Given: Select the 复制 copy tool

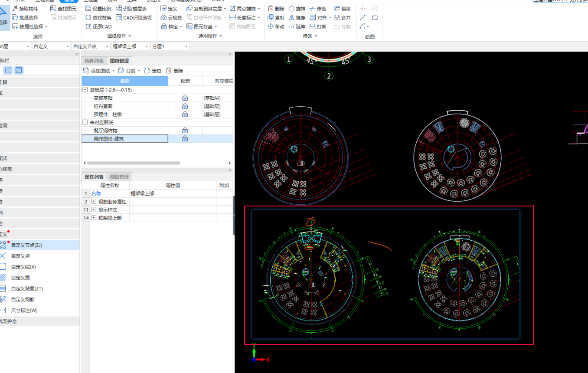Looking at the screenshot, I should (x=276, y=18).
